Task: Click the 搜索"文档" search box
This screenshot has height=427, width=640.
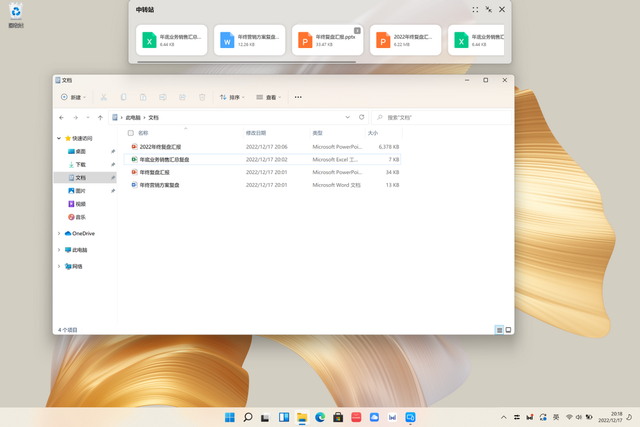Action: point(441,117)
